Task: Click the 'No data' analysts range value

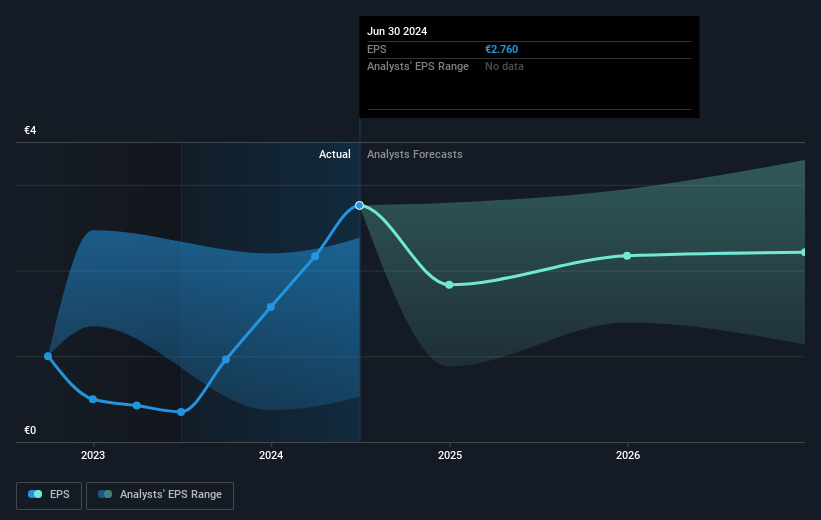Action: [504, 67]
